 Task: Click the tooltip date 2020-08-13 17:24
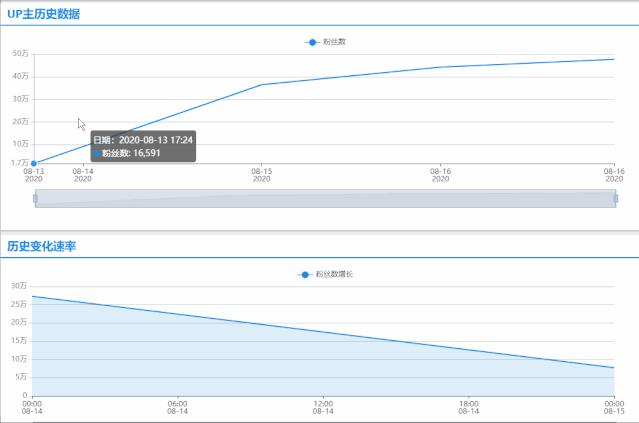[156, 140]
